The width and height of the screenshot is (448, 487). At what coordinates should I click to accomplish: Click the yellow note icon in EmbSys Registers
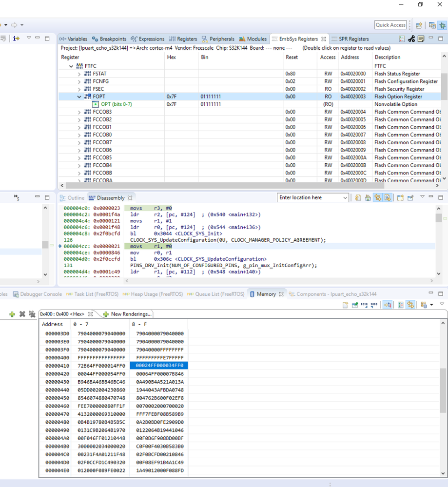point(421,39)
